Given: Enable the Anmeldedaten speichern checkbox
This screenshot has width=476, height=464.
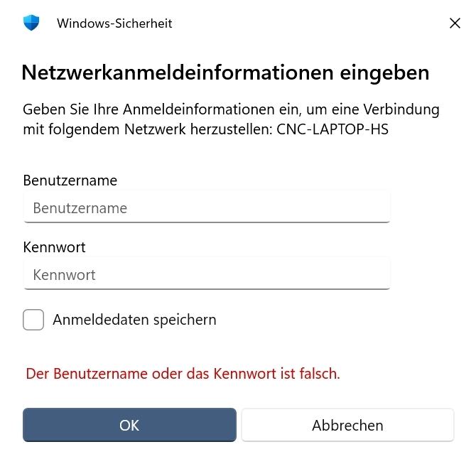Looking at the screenshot, I should [x=33, y=320].
